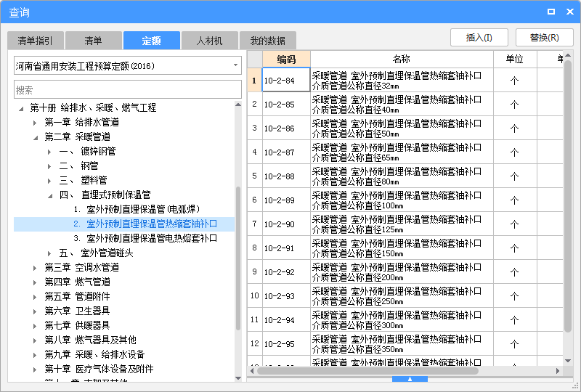Open the 清单 tab
The image size is (581, 392).
(x=94, y=41)
